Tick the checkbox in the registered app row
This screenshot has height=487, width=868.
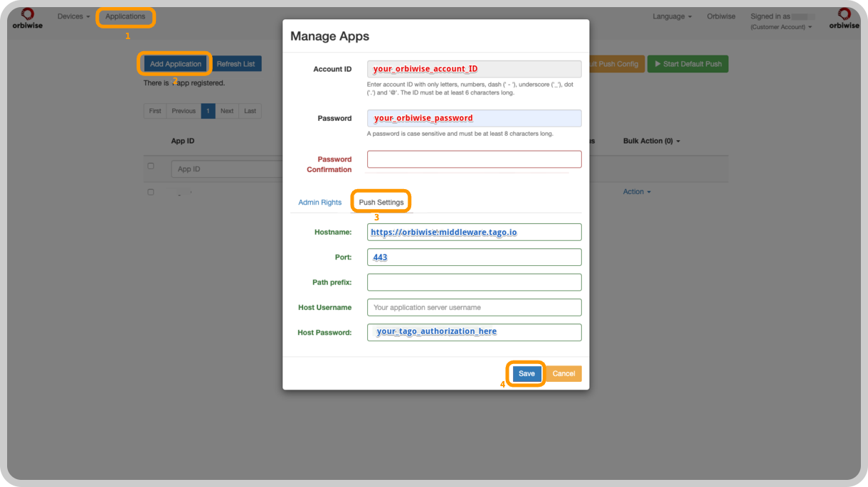pyautogui.click(x=150, y=192)
